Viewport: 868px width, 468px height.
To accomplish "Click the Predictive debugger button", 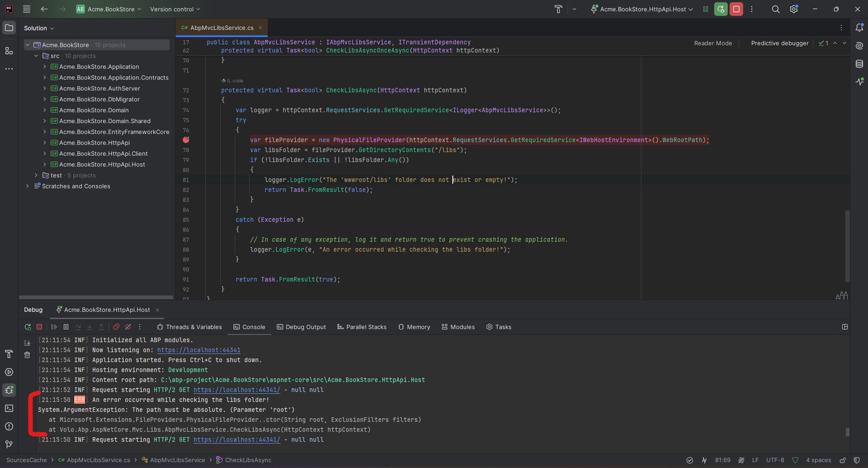I will [x=779, y=43].
